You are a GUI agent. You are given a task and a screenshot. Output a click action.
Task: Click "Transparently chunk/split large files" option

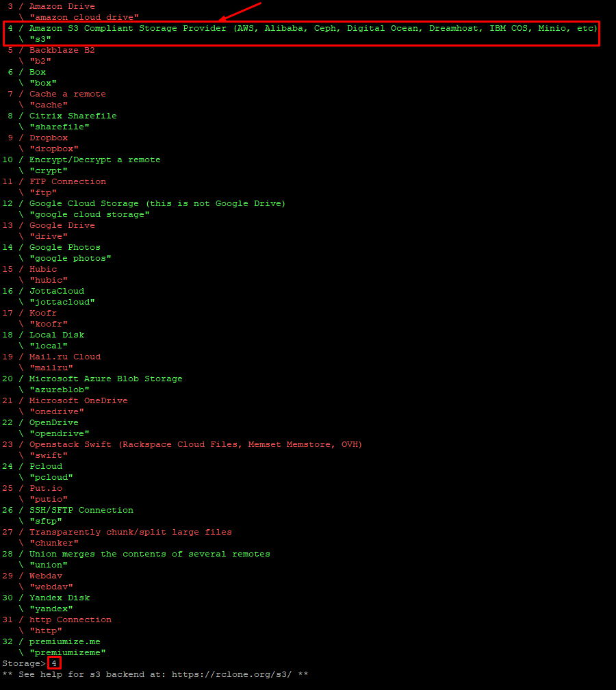click(130, 532)
